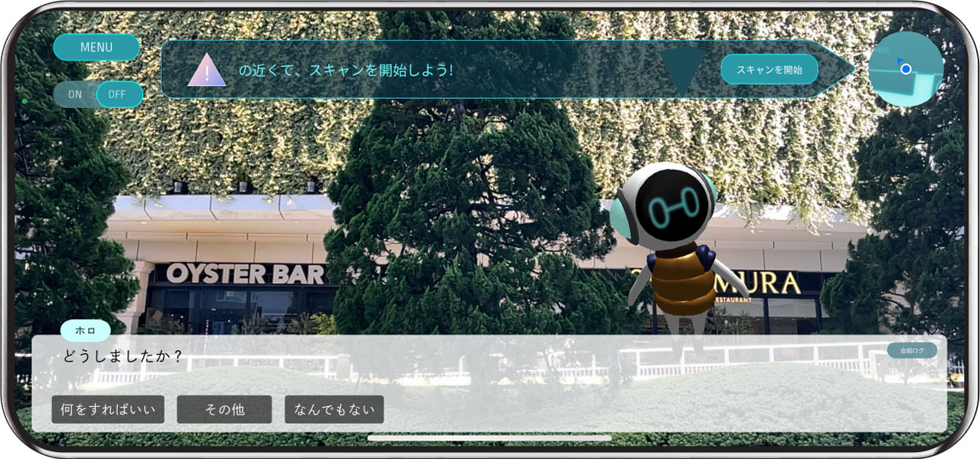Switch the toggle to OFF
This screenshot has width=980, height=459.
click(119, 94)
